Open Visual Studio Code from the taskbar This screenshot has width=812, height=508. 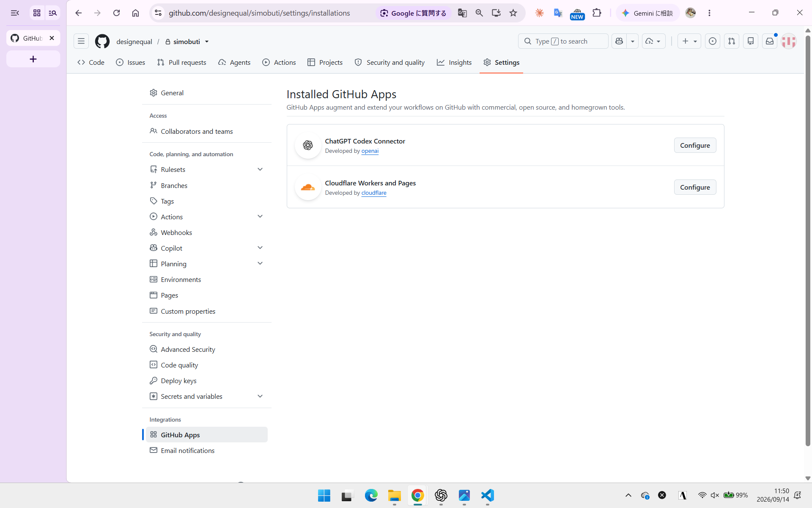tap(487, 495)
